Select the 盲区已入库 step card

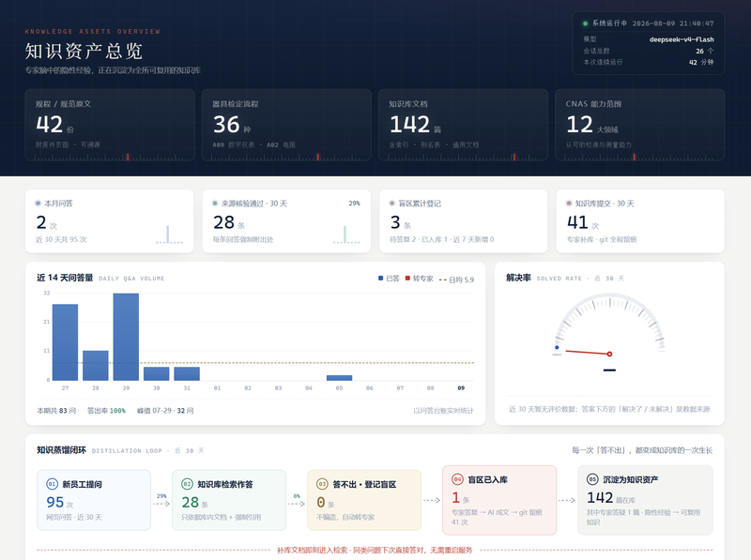coord(499,500)
